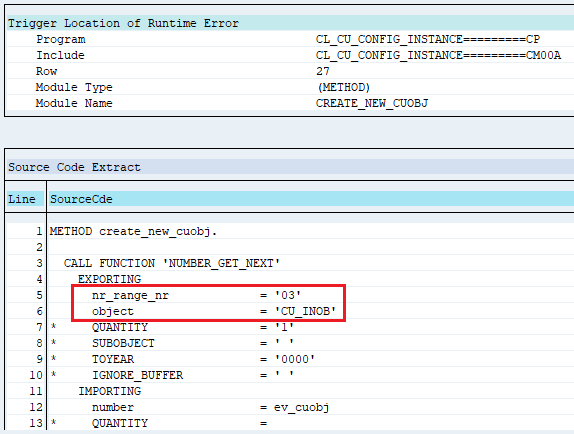574x434 pixels.
Task: Click the 'object' parameter on line 6
Action: 113,311
